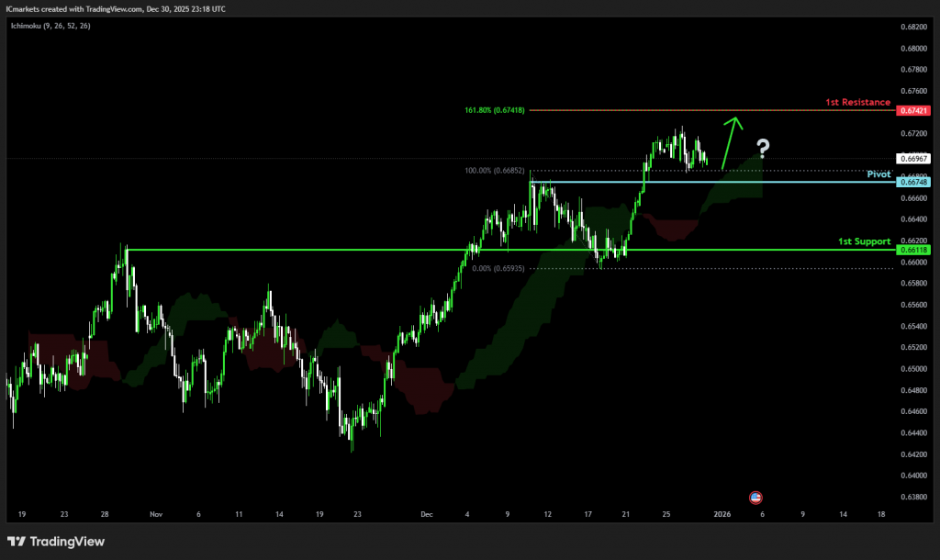940x560 pixels.
Task: Click the Pivot label text
Action: (878, 174)
